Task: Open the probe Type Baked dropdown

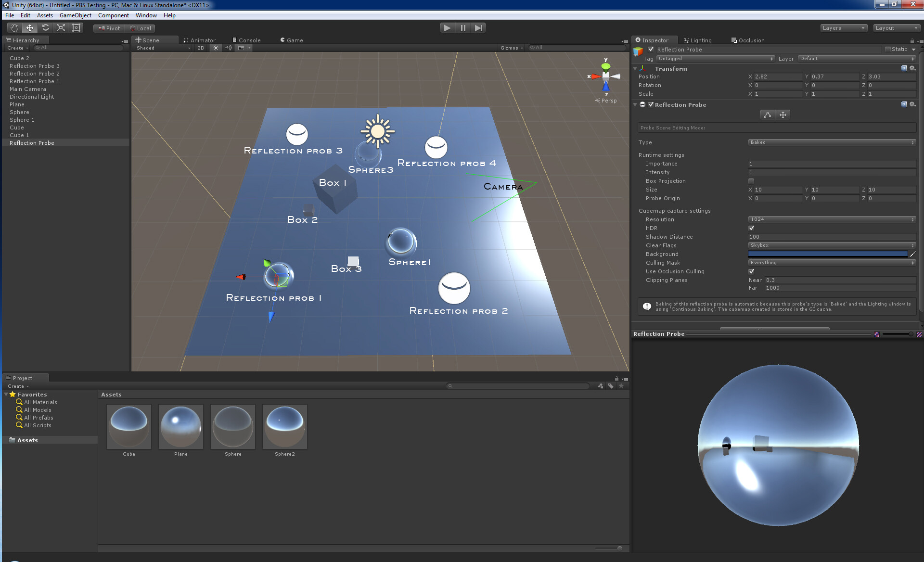Action: (832, 142)
